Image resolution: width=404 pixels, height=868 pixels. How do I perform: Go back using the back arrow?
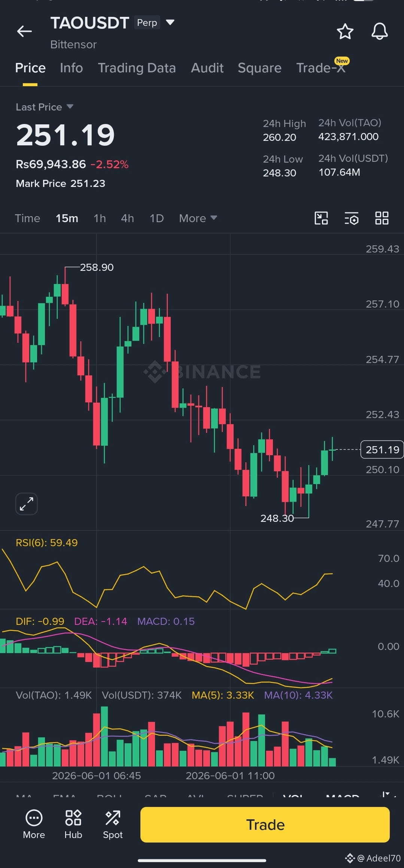click(x=24, y=31)
